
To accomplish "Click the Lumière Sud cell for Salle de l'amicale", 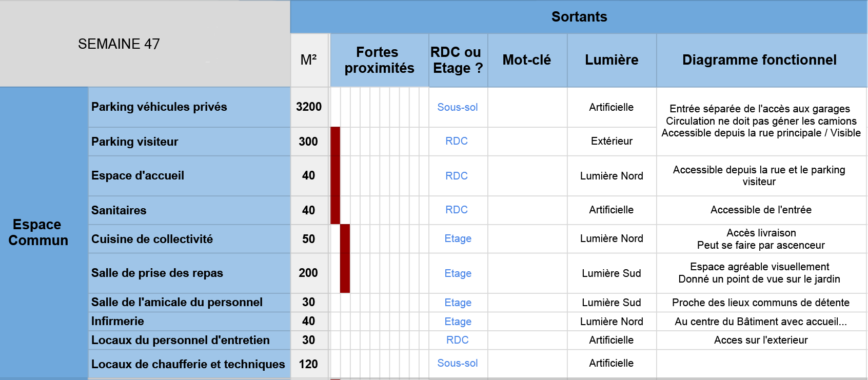I will [611, 303].
